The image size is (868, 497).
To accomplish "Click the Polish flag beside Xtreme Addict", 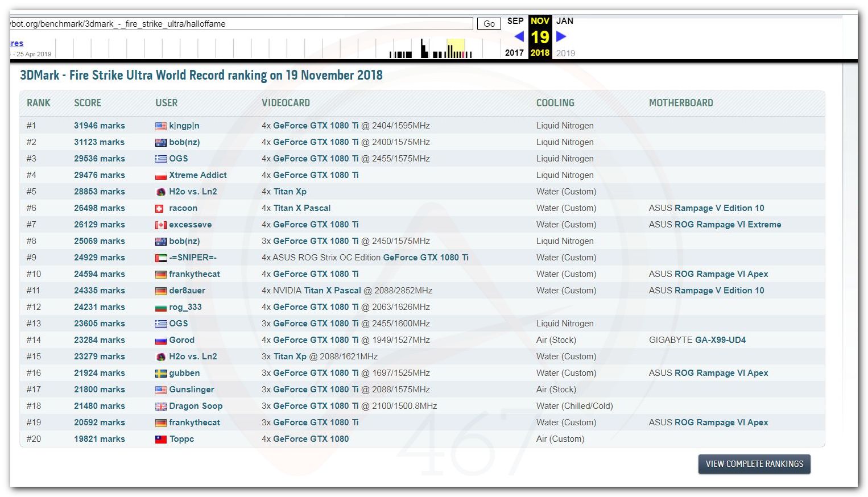I will (x=161, y=176).
